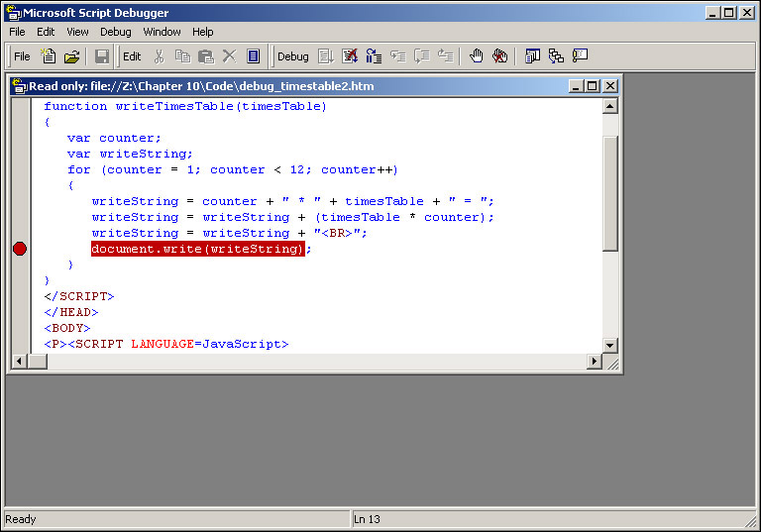This screenshot has height=532, width=761.
Task: Open the Window menu
Action: tap(162, 32)
